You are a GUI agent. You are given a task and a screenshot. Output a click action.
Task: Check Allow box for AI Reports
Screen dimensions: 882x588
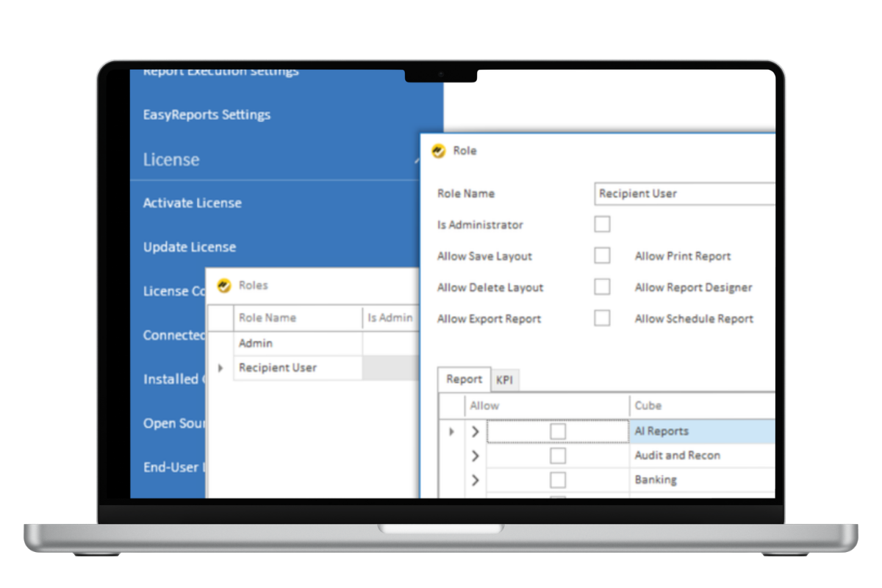coord(558,431)
